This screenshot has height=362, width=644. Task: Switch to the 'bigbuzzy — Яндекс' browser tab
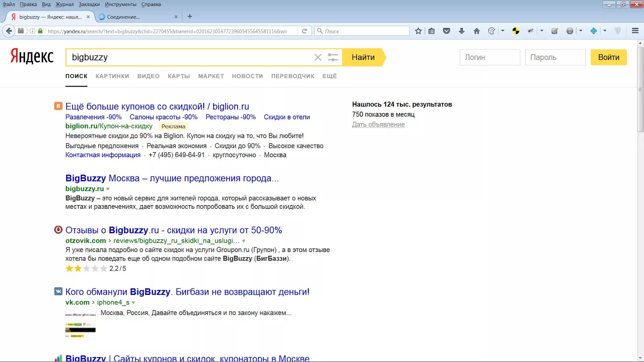click(x=50, y=17)
